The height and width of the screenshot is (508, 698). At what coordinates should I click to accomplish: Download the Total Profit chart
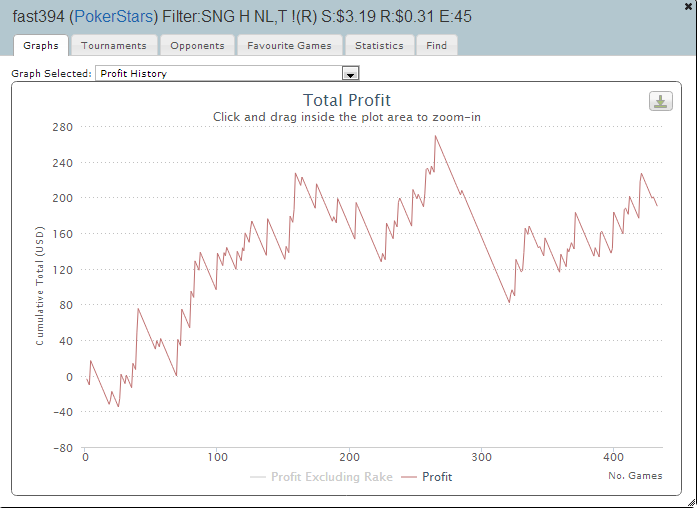[661, 101]
